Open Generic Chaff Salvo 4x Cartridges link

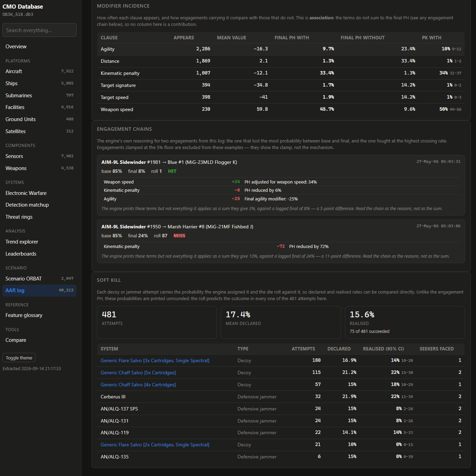pyautogui.click(x=138, y=385)
